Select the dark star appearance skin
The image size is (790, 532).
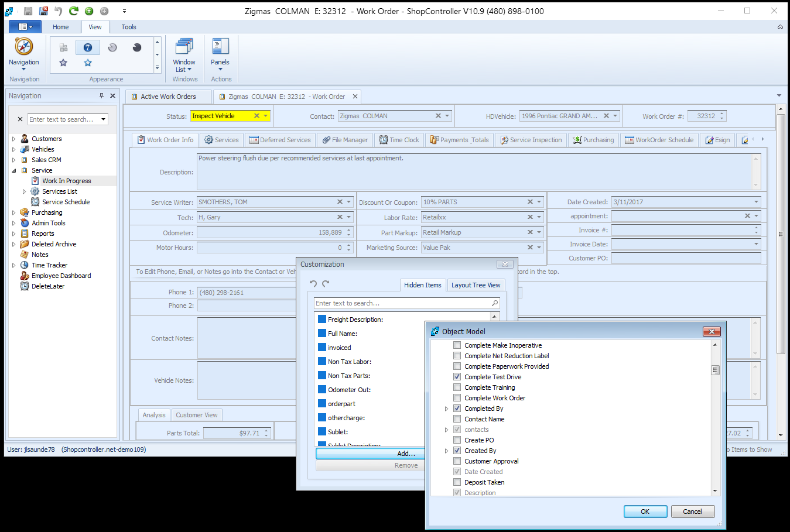(x=63, y=63)
